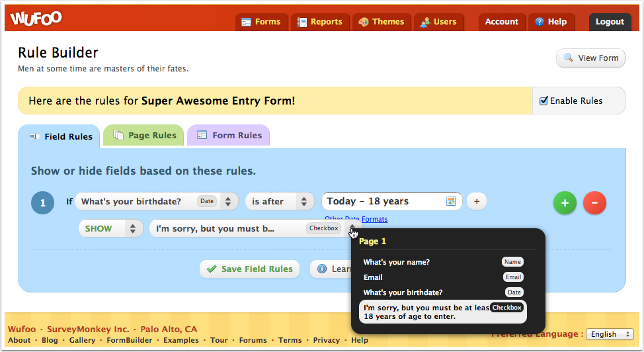This screenshot has height=352, width=644.
Task: Open the English language dropdown
Action: [610, 334]
